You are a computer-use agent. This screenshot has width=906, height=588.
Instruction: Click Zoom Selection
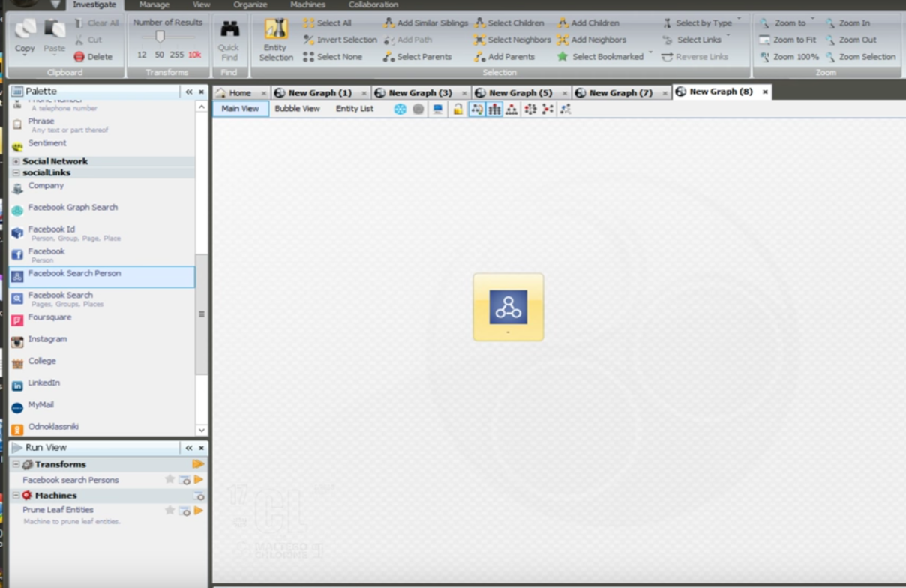[x=861, y=57]
